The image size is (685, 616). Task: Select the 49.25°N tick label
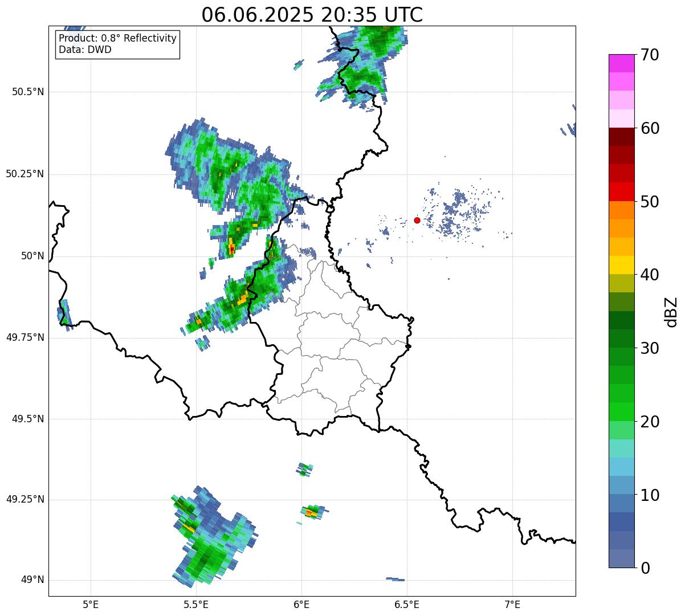point(25,499)
